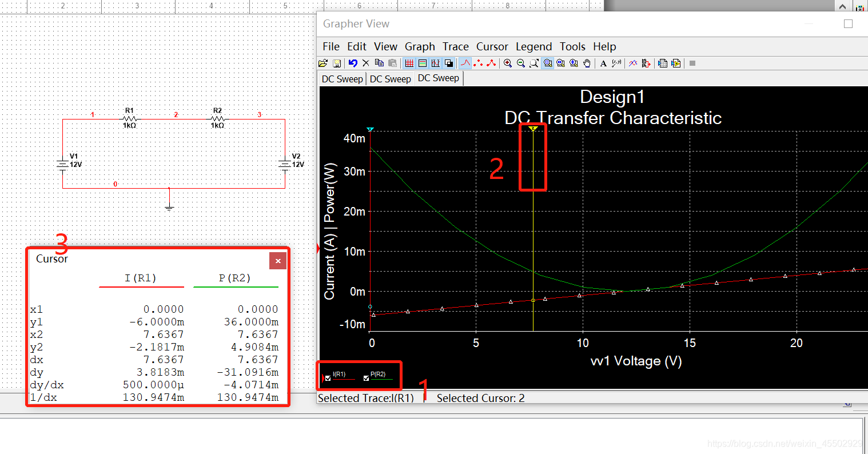Select the active rightmost DC Sweep tab

[x=439, y=78]
